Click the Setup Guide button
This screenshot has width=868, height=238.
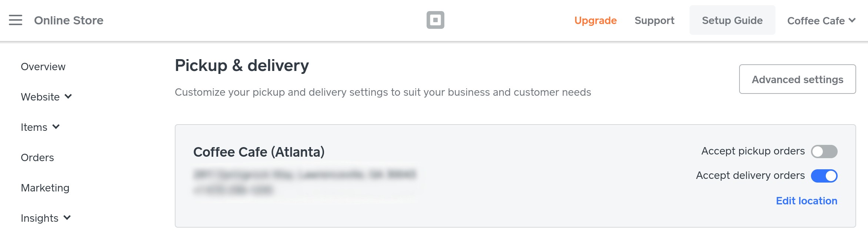click(732, 20)
